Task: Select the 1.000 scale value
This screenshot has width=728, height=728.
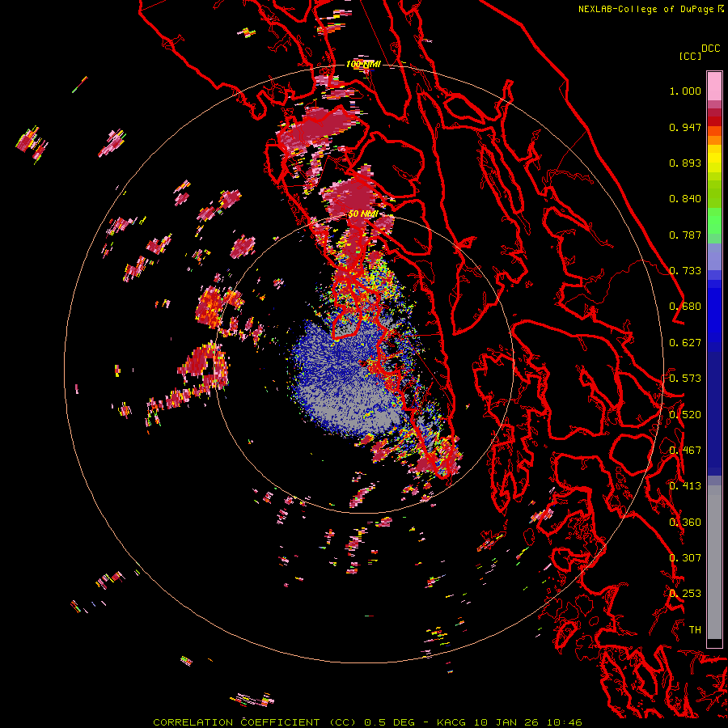Action: (685, 91)
